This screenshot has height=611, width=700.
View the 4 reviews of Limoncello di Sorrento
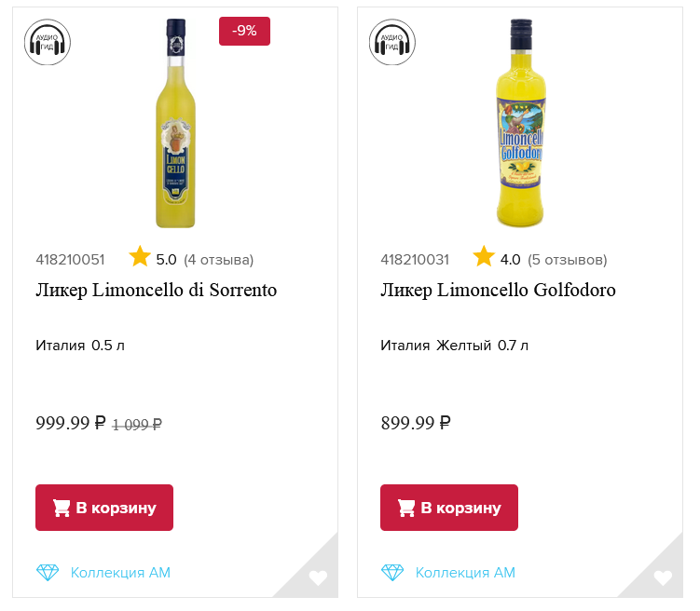pyautogui.click(x=218, y=259)
